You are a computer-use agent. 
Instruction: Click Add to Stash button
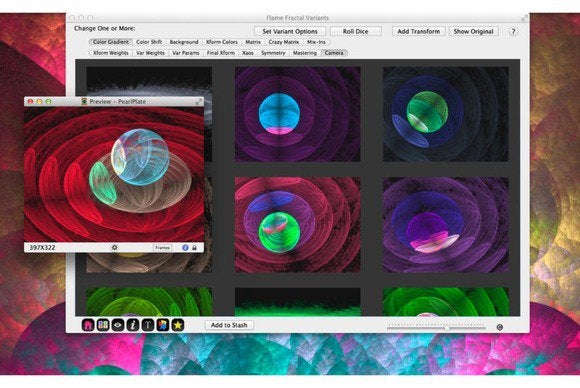[229, 325]
